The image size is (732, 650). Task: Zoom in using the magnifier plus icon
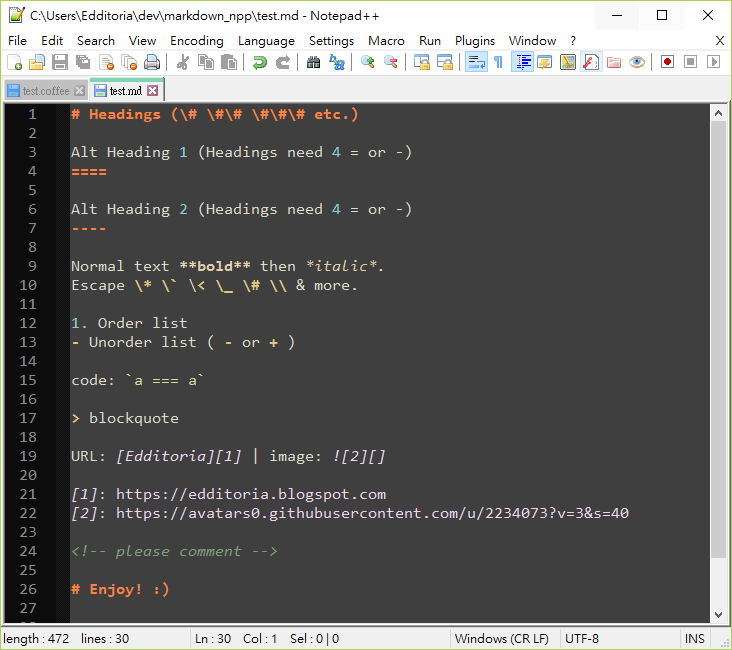tap(367, 62)
